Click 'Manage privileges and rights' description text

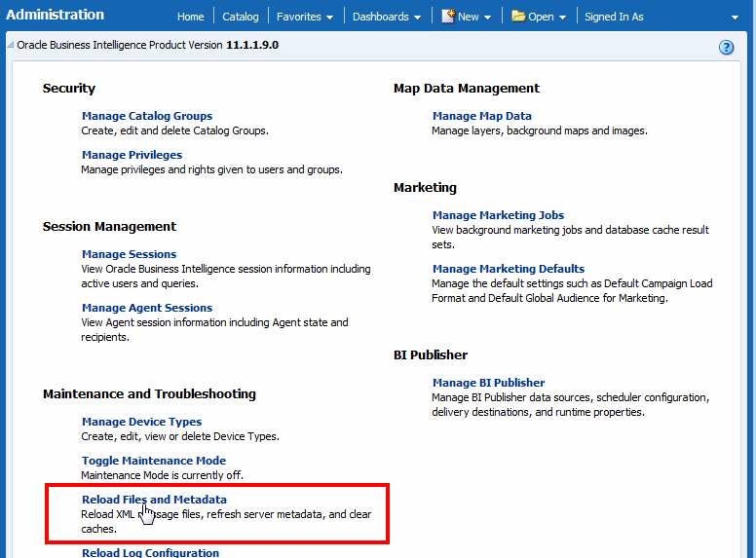(211, 170)
